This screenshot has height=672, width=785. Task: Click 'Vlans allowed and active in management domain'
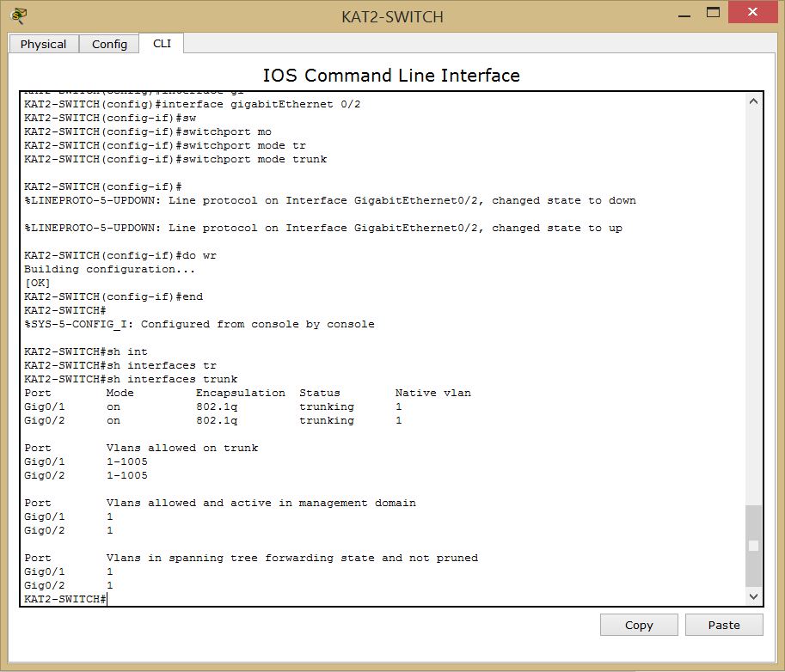point(261,503)
